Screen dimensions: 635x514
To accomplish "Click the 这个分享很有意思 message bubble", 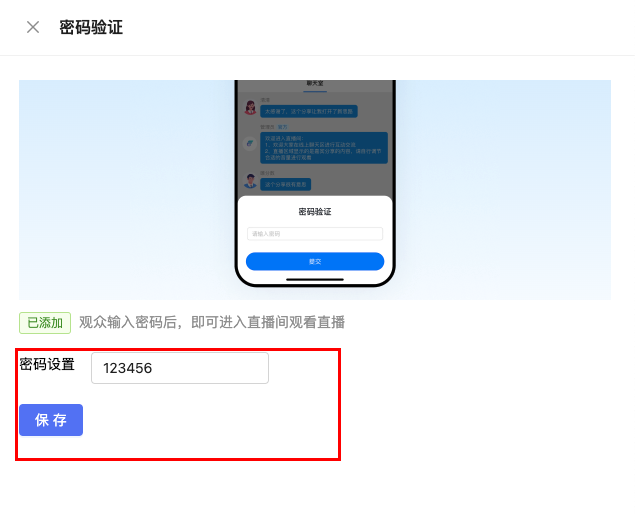I will [x=286, y=184].
